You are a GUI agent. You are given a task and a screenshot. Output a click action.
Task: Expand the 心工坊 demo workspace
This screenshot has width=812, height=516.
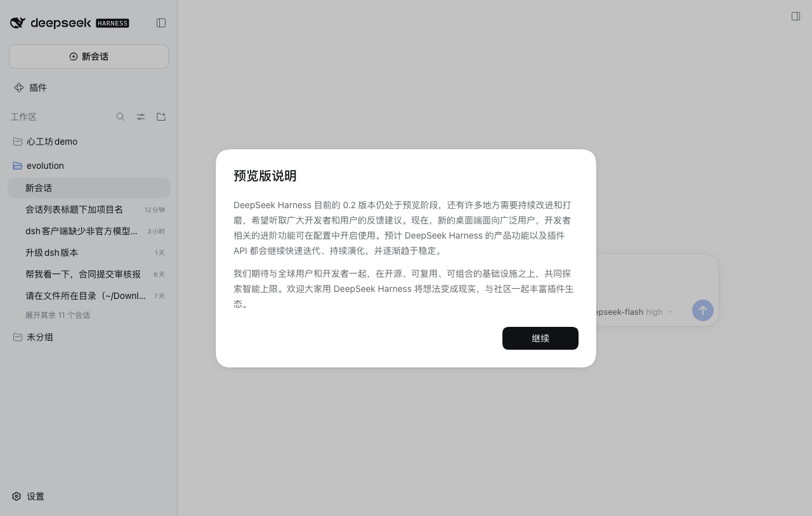click(x=89, y=142)
